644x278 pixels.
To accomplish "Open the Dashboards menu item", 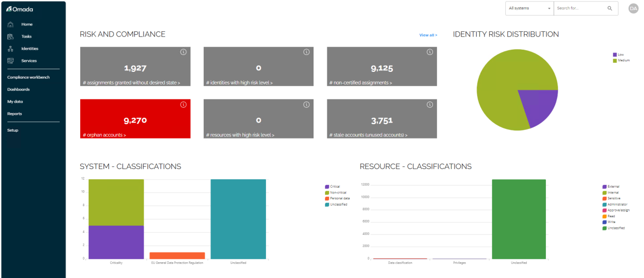I will point(18,89).
